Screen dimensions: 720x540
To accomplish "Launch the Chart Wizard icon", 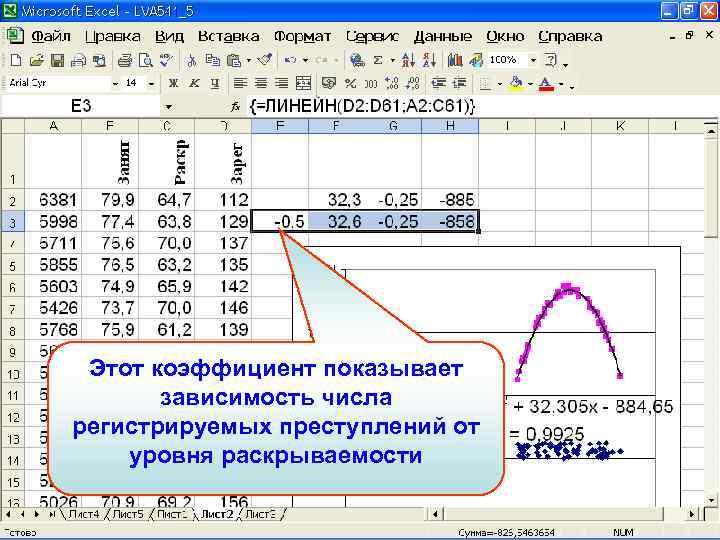I will 455,60.
